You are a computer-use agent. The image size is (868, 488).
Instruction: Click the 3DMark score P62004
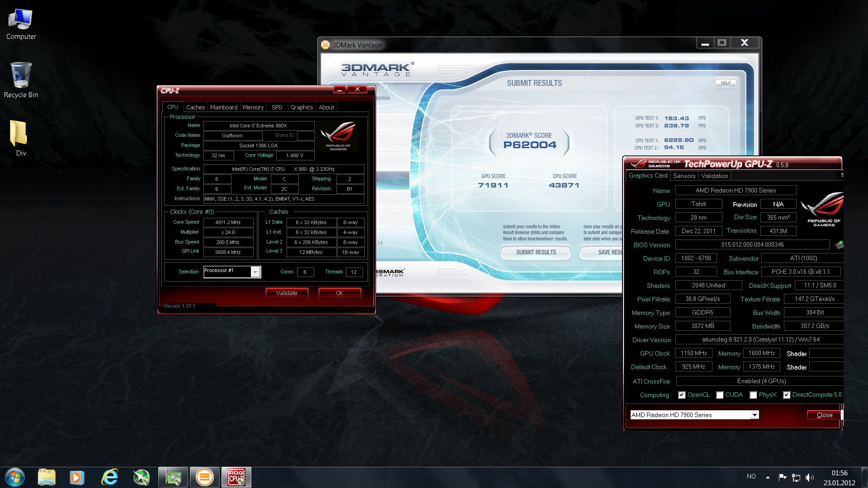click(530, 145)
